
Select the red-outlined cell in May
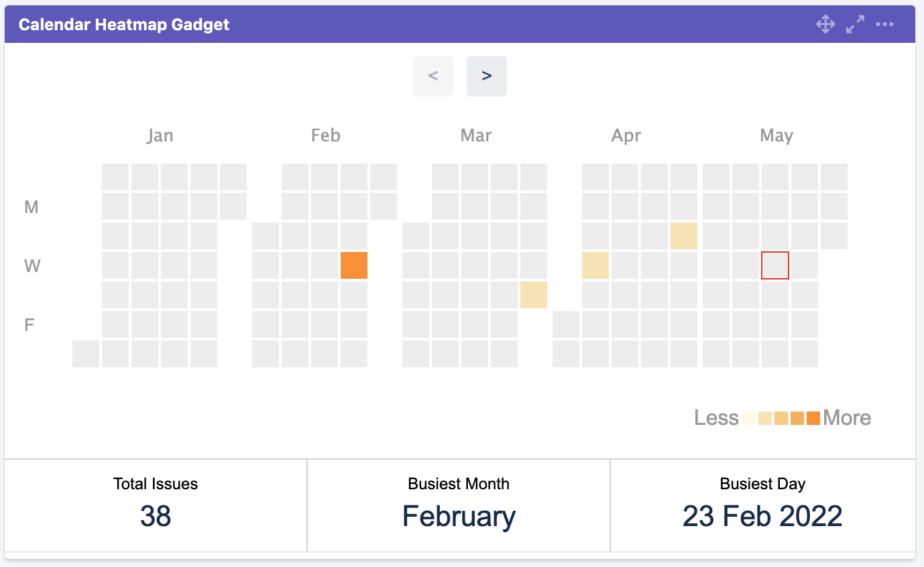click(x=775, y=265)
